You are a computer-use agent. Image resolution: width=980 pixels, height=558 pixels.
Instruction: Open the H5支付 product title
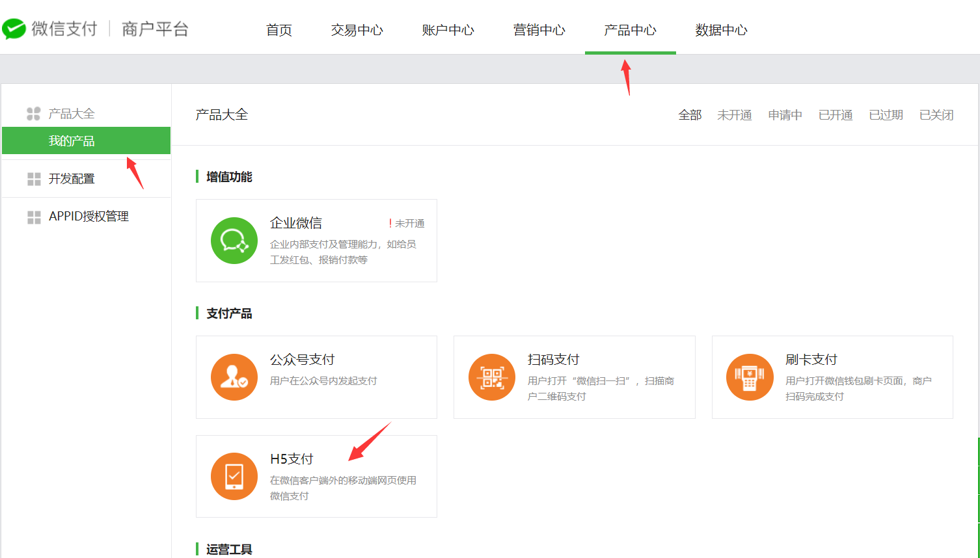tap(292, 459)
